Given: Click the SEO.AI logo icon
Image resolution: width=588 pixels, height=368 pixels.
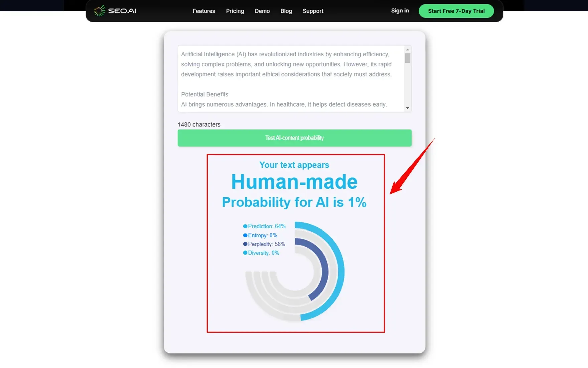Looking at the screenshot, I should pos(99,11).
